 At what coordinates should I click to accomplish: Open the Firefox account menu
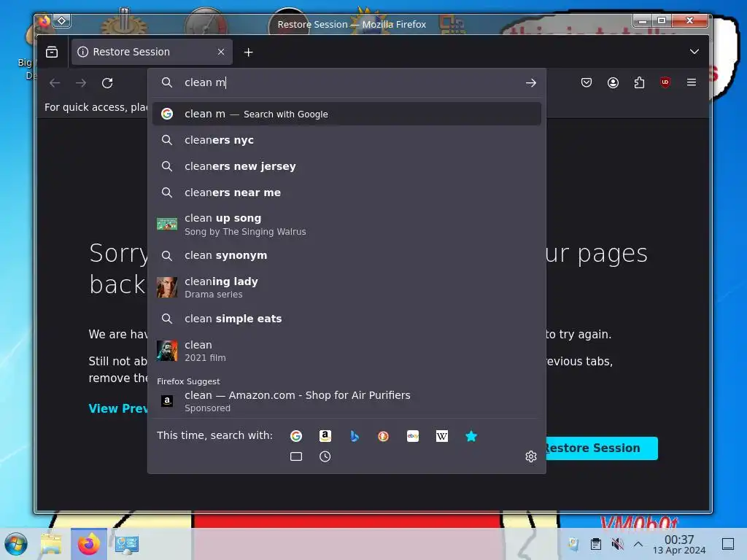[613, 82]
